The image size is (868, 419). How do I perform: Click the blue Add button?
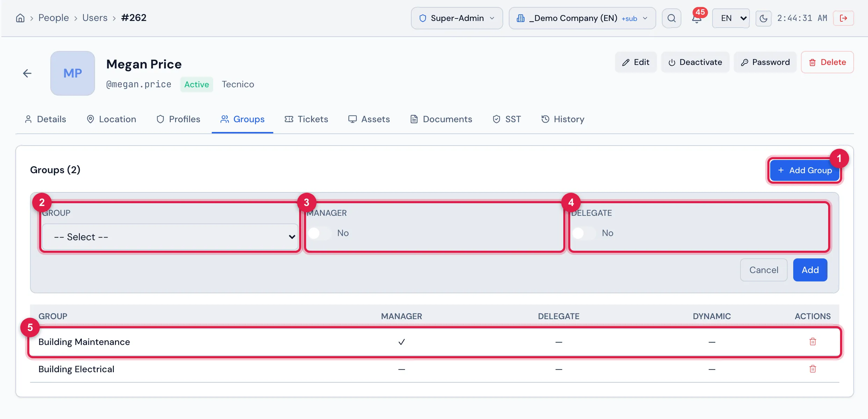810,270
